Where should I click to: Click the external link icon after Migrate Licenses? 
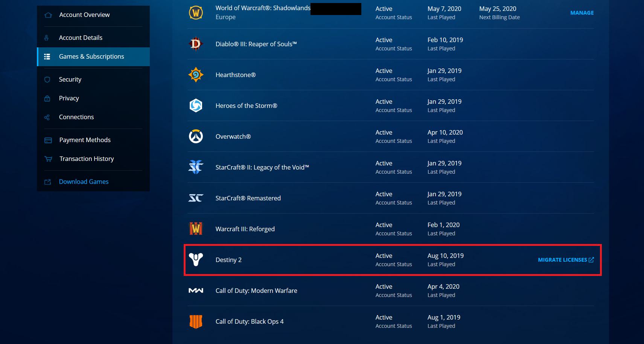591,260
